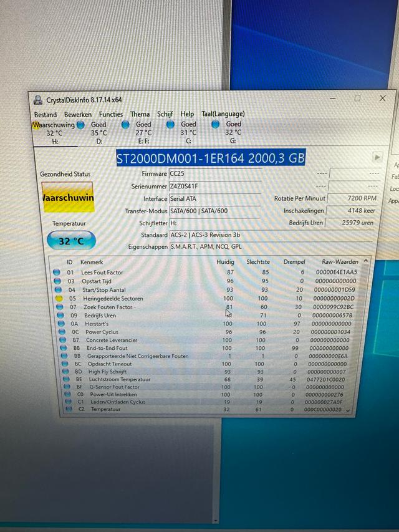Image resolution: width=399 pixels, height=532 pixels.
Task: Click the yellow Waarschuwing health status button
Action: tap(67, 198)
